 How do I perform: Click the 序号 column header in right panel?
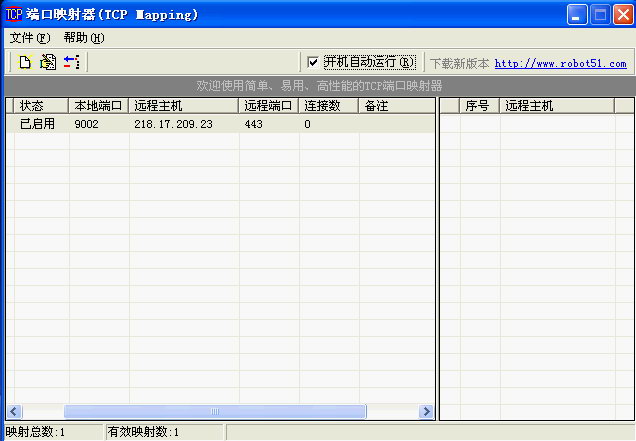click(478, 105)
